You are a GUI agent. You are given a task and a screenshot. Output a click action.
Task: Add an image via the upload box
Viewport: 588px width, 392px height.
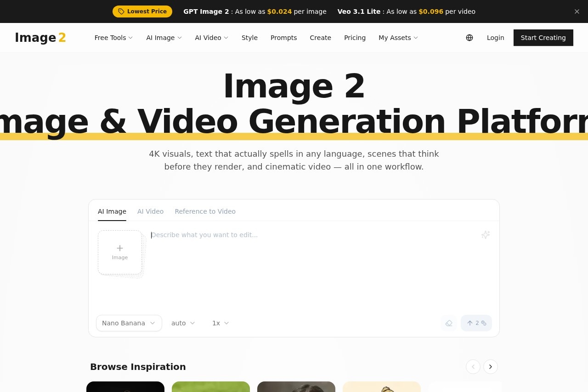click(x=120, y=252)
